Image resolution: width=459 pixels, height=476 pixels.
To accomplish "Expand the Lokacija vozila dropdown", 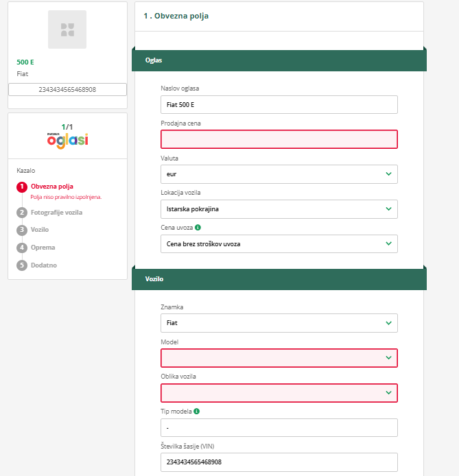I will coord(279,209).
